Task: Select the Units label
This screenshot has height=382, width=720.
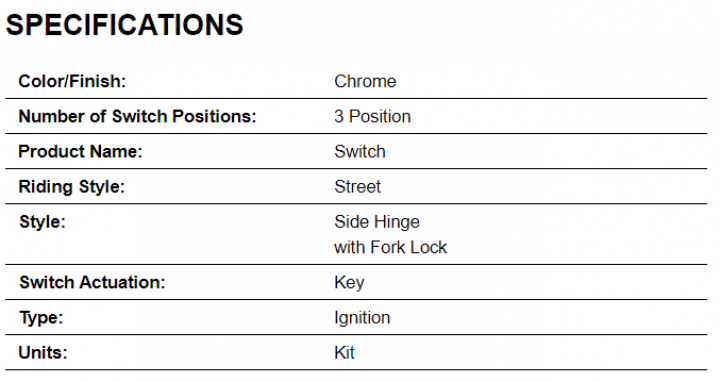Action: pos(43,353)
